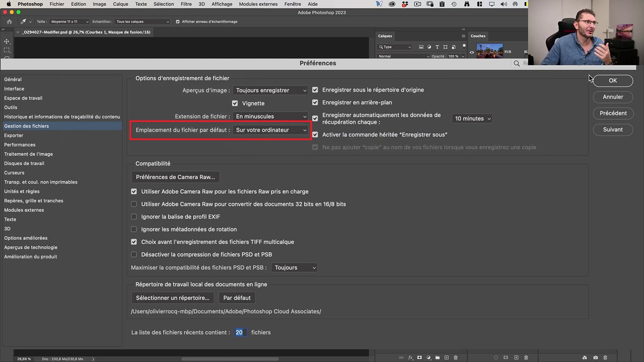Open the Calque menu
644x362 pixels.
120,4
